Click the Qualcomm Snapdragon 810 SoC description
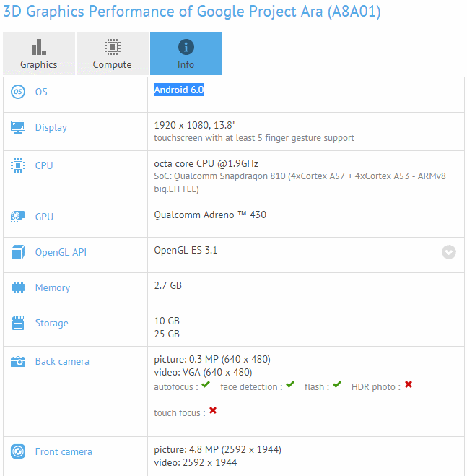 300,183
